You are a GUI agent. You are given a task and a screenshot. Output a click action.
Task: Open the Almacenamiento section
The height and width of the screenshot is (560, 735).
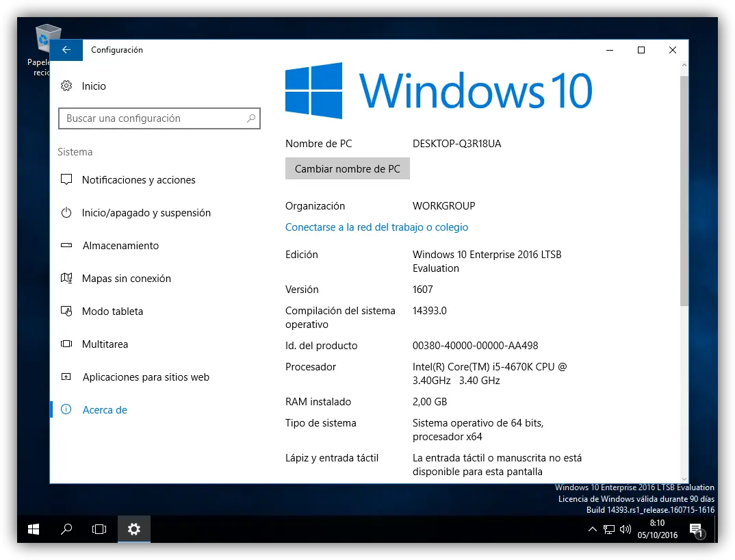click(121, 246)
